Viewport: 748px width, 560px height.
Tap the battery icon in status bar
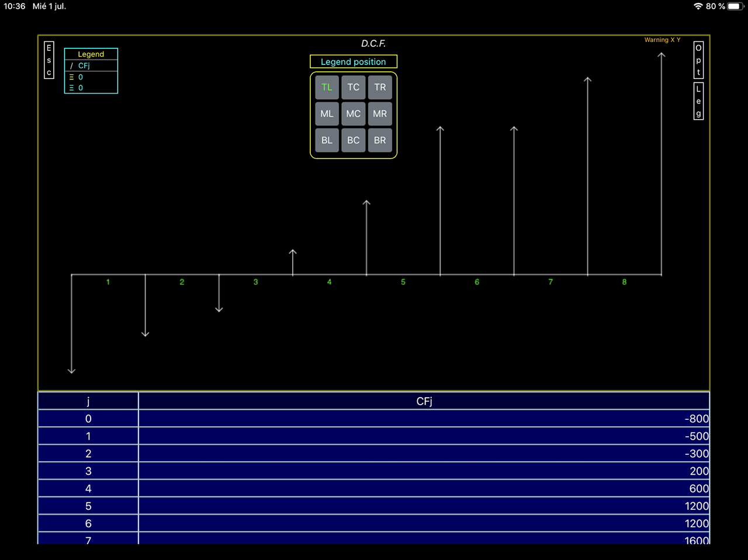735,6
